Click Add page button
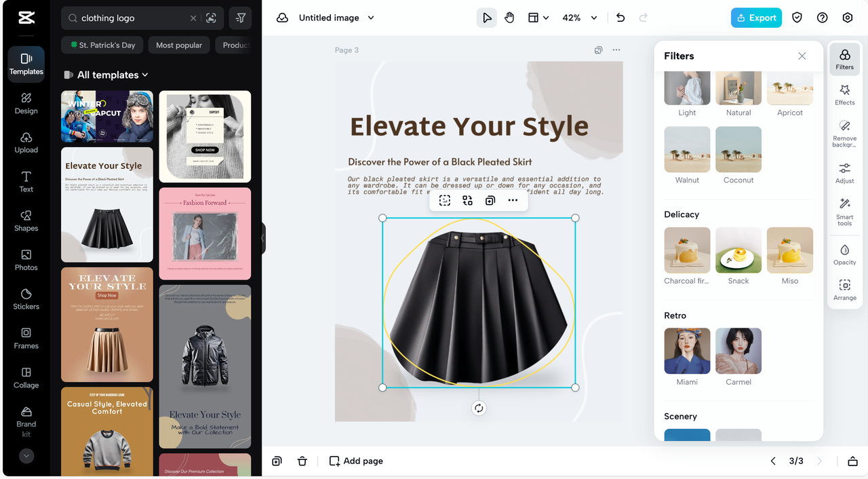 tap(356, 461)
